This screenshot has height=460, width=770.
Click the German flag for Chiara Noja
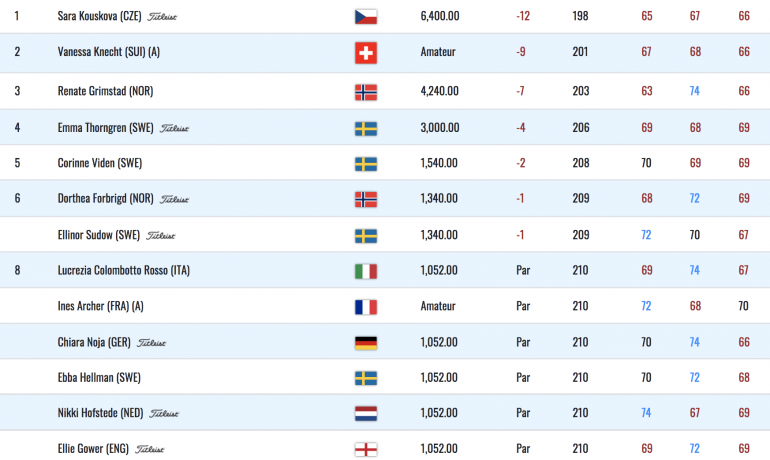click(366, 343)
